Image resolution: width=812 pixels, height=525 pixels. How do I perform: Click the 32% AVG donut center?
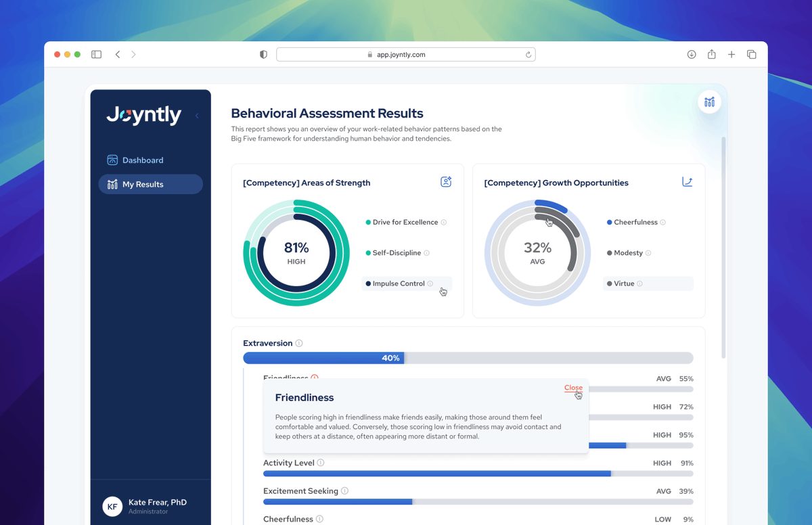click(537, 253)
